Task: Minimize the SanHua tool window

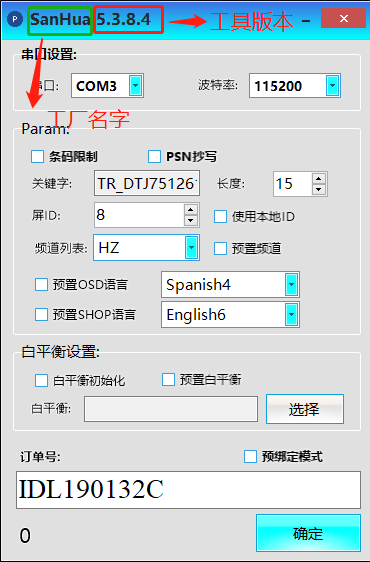Action: pos(306,21)
